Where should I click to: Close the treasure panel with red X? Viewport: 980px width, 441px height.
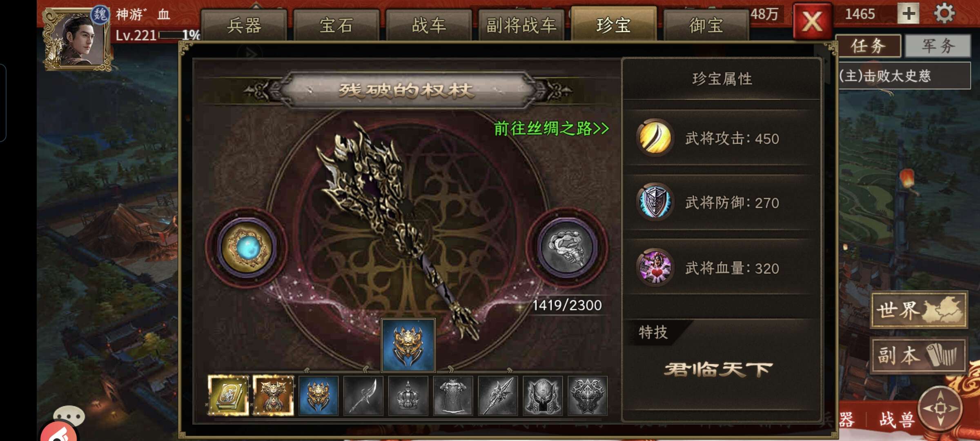coord(812,21)
